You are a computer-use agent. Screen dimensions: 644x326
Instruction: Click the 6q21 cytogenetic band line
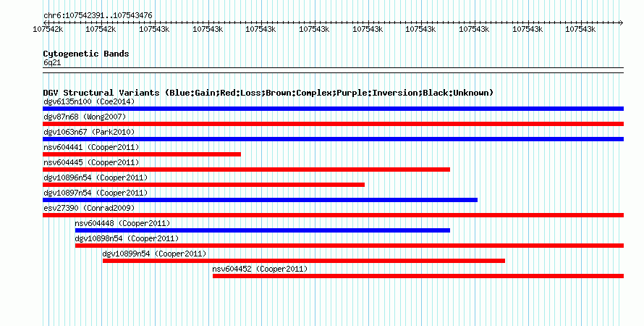coord(333,70)
